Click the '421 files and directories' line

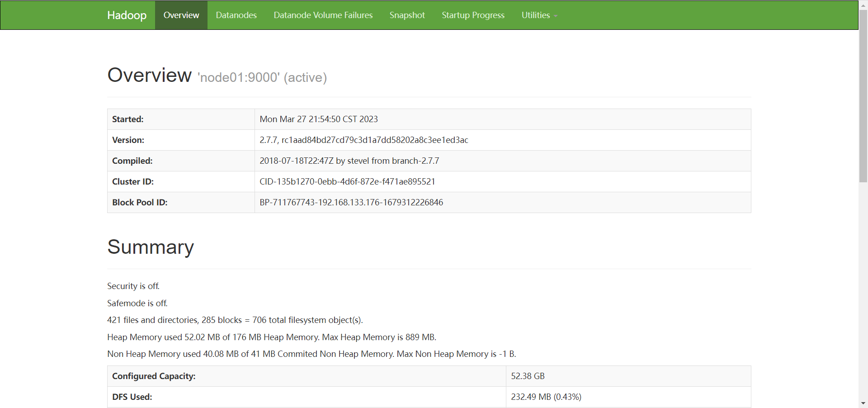click(x=235, y=320)
